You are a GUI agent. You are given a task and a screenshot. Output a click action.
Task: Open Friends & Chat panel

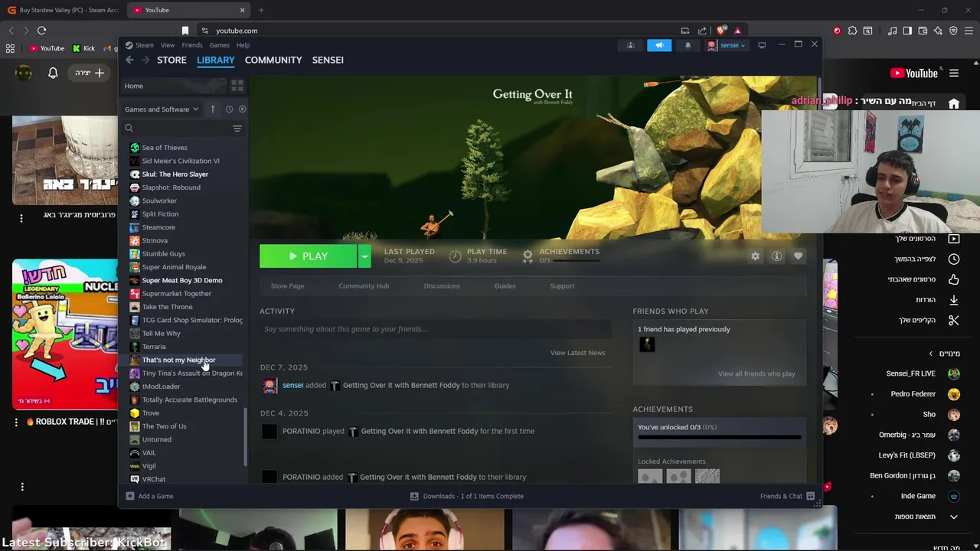tap(787, 496)
